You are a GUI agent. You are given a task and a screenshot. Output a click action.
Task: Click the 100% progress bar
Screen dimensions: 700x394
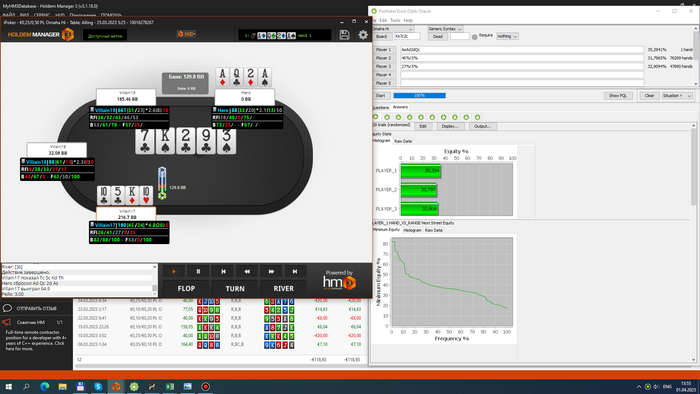point(419,95)
